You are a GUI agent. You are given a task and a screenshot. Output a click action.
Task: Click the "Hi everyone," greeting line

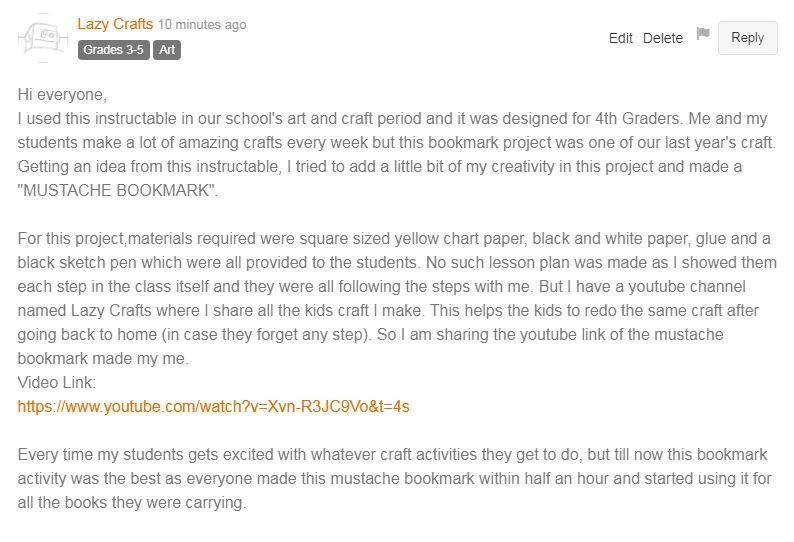[x=62, y=95]
